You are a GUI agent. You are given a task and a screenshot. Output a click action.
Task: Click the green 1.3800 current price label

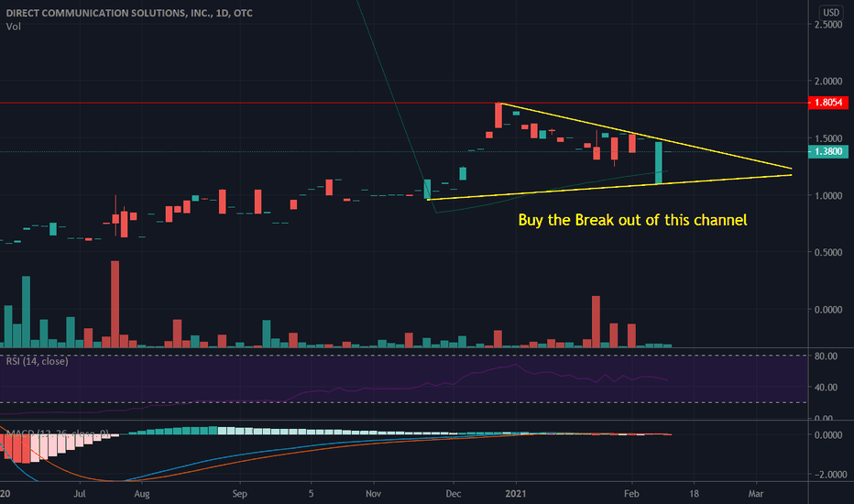pyautogui.click(x=828, y=151)
